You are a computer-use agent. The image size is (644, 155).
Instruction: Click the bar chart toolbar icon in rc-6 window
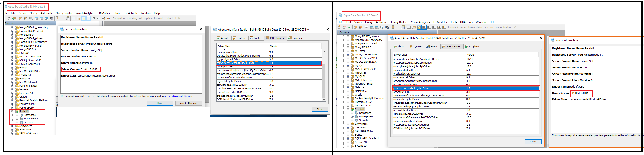444,27
